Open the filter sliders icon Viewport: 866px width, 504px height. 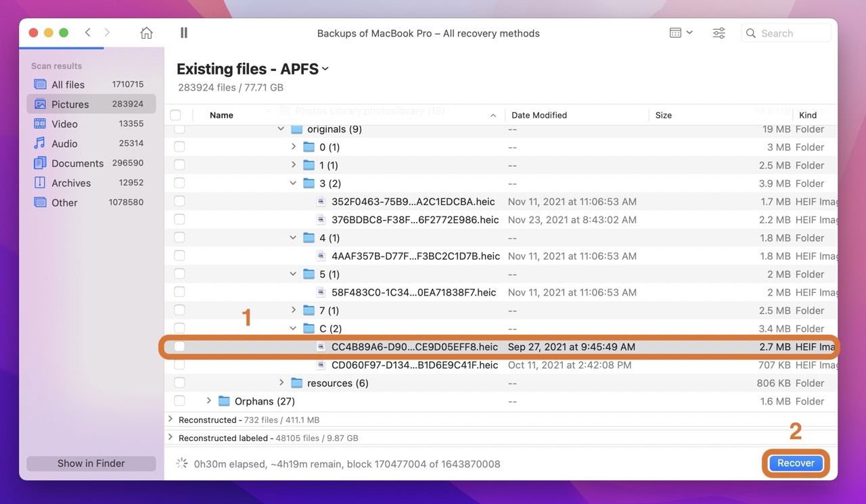pos(719,32)
